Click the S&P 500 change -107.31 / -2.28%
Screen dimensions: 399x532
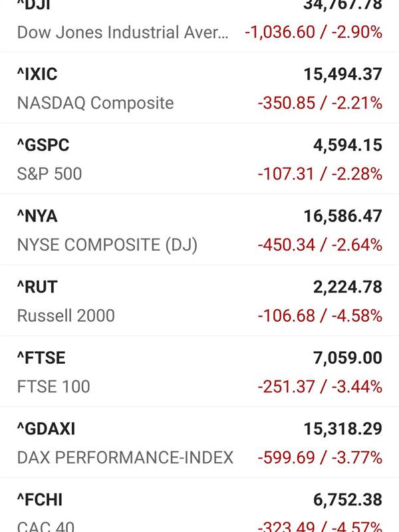[x=320, y=174]
